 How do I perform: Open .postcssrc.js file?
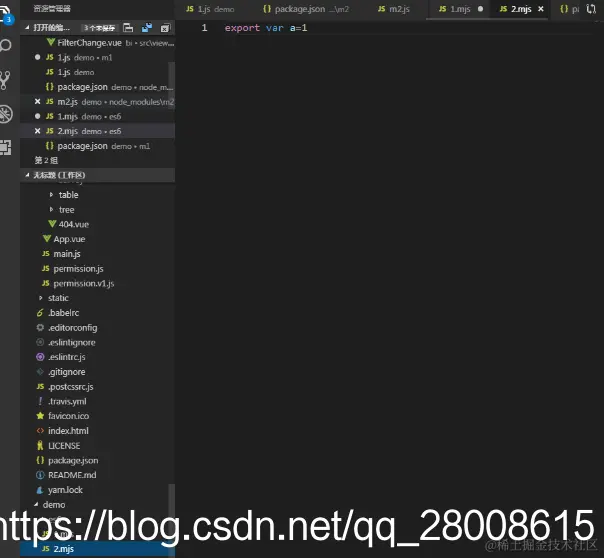(x=97, y=387)
